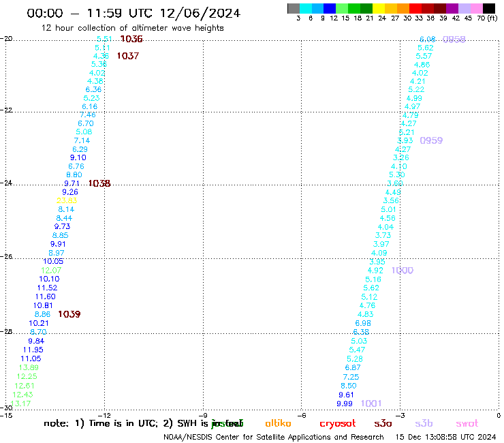Select the wave height value 3.26
504x443 pixels.
401,157
